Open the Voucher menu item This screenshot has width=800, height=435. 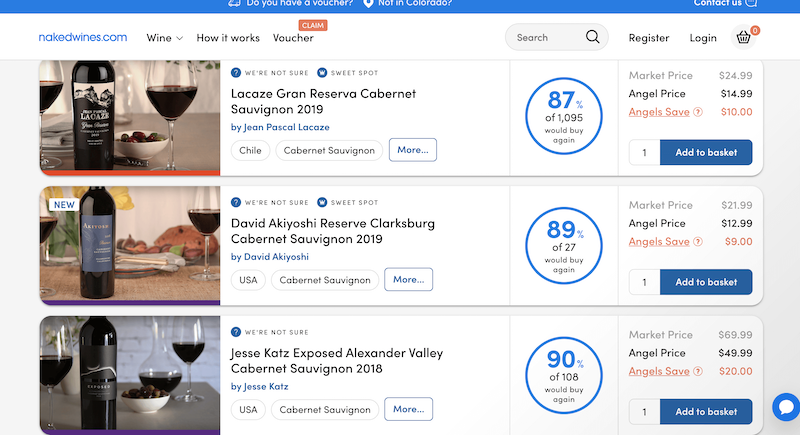pos(292,38)
